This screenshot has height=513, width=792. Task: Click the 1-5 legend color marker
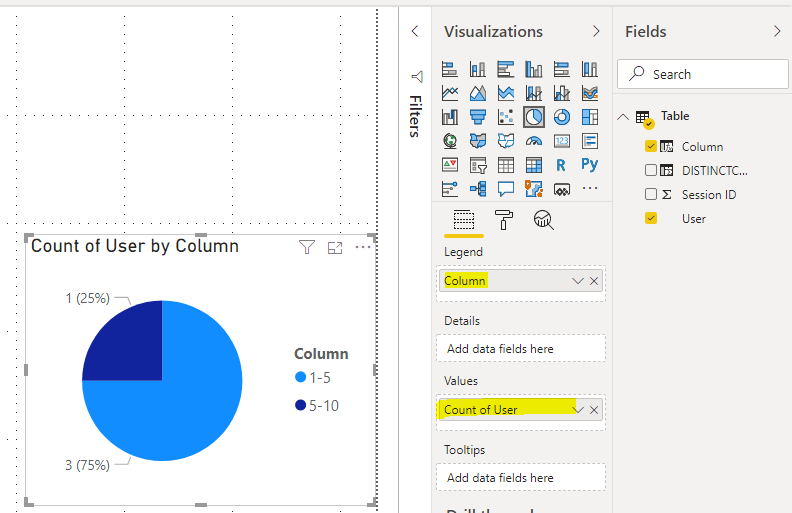point(301,377)
